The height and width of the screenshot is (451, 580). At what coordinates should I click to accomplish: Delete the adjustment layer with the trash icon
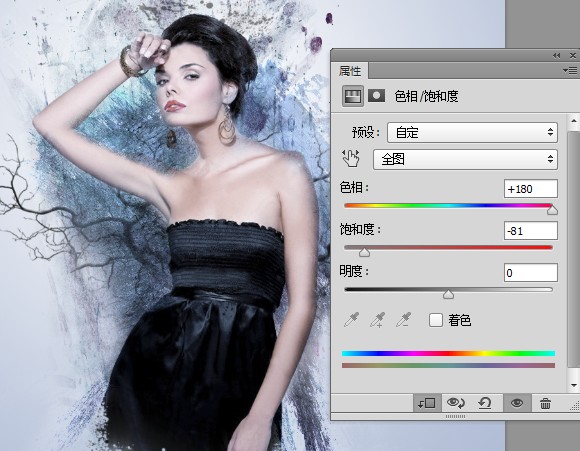coord(545,403)
